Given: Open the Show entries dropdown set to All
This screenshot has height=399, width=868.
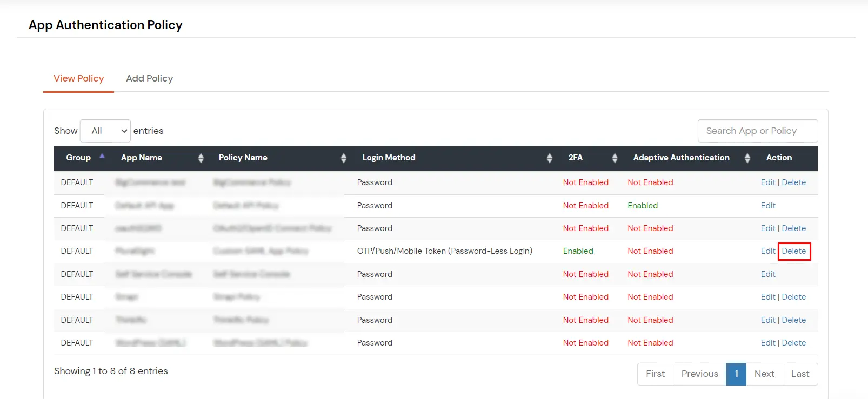Looking at the screenshot, I should tap(105, 131).
